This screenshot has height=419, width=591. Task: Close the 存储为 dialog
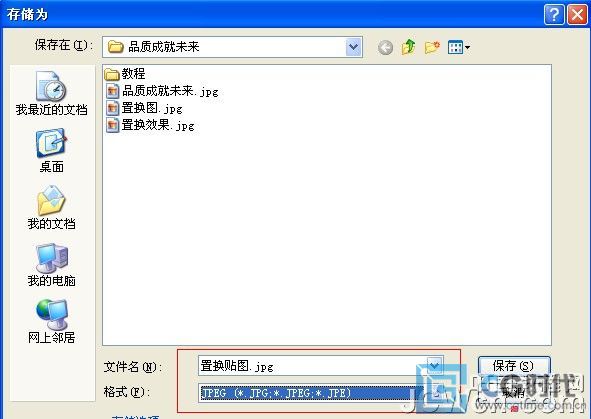tap(577, 15)
